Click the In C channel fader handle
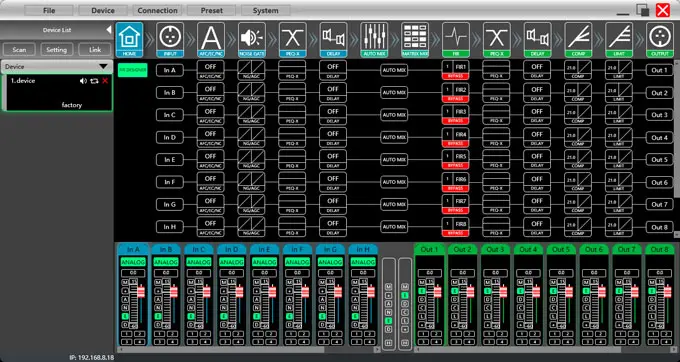 coord(207,291)
